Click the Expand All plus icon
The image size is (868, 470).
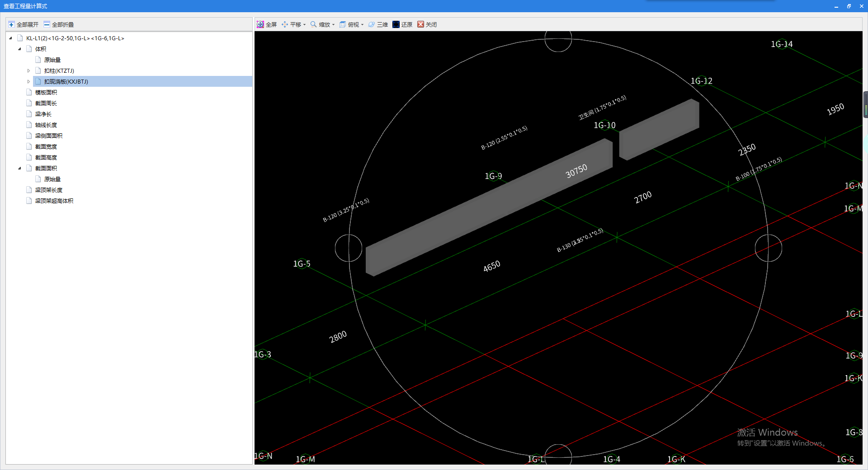[11, 24]
